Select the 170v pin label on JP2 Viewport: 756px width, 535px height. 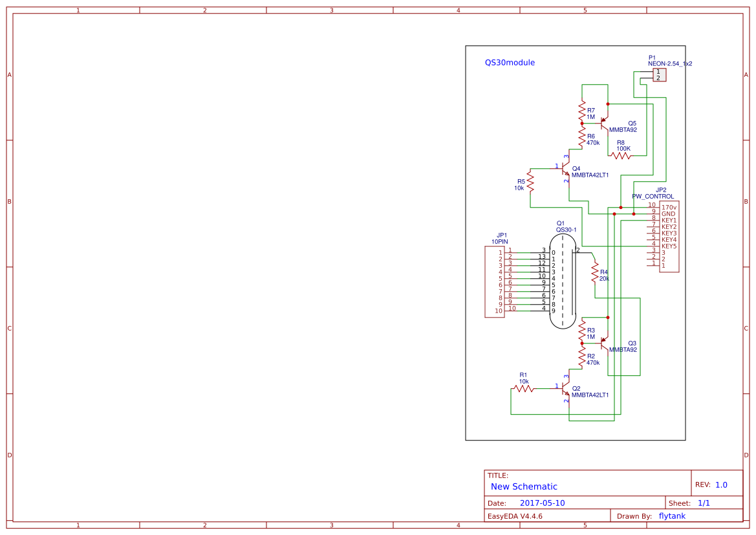pos(668,207)
